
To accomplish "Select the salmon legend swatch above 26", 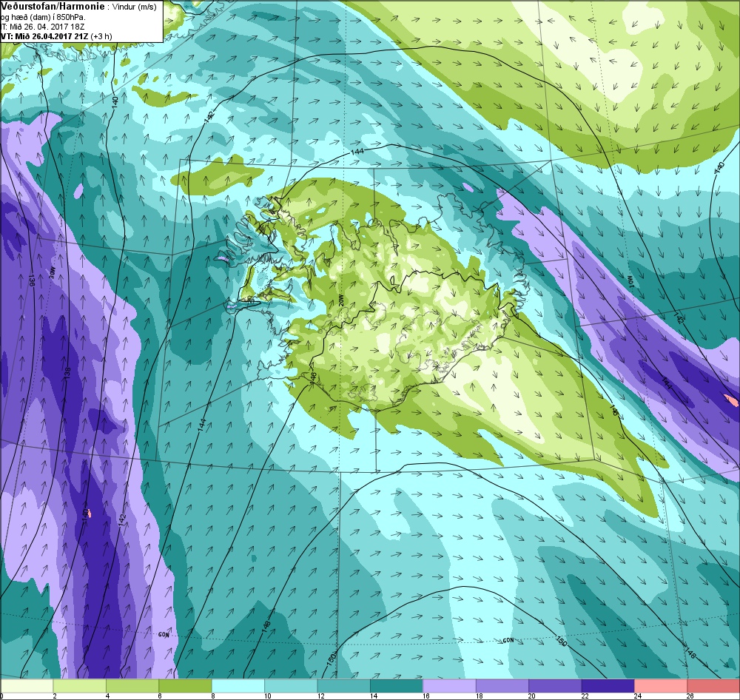I will [x=713, y=685].
